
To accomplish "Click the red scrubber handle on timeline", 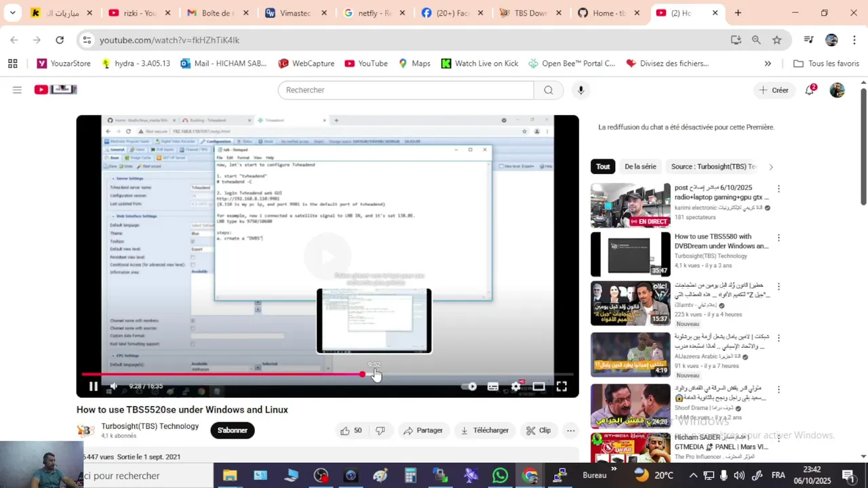I will (363, 374).
